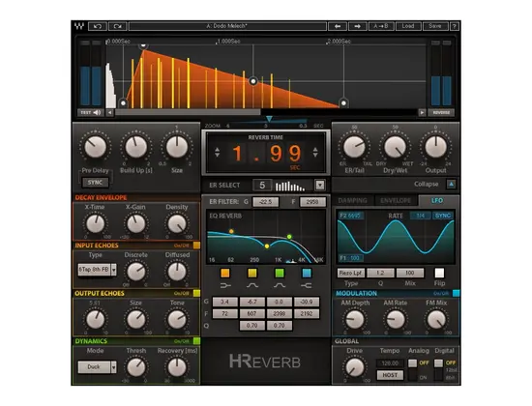Image resolution: width=532 pixels, height=406 pixels.
Task: Click the Dry/Wet knob
Action: (395, 147)
